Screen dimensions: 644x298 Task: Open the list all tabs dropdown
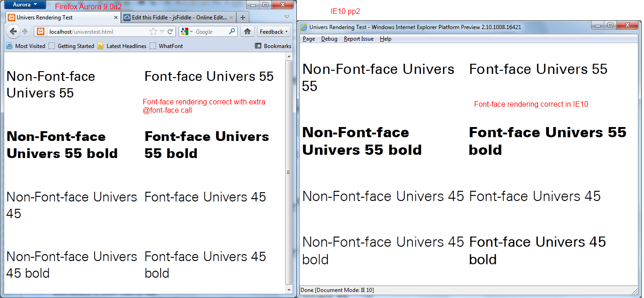(x=287, y=17)
